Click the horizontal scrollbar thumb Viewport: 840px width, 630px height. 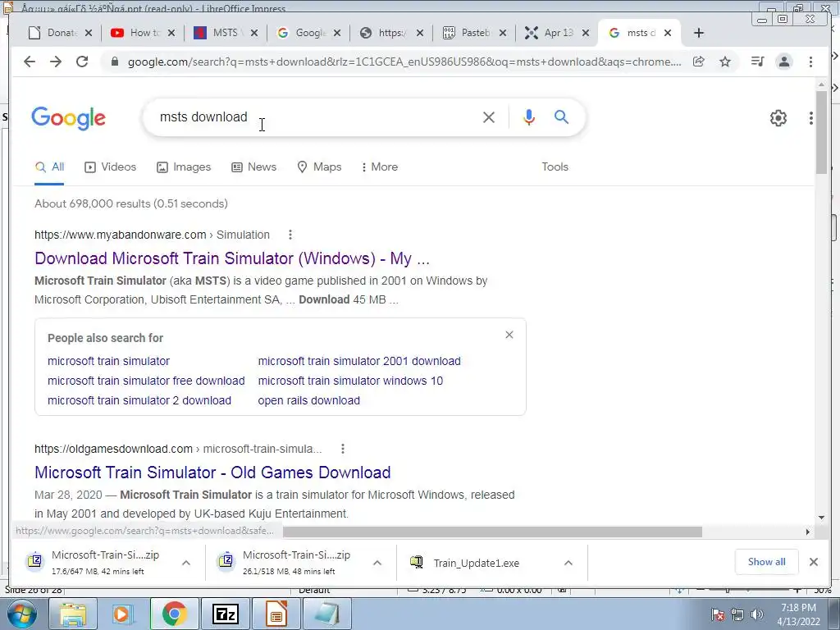point(492,532)
